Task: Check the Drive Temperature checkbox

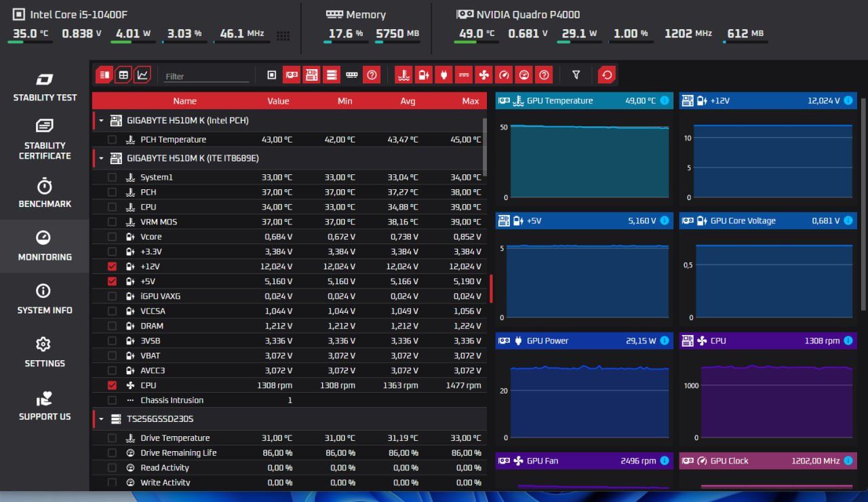Action: [112, 438]
